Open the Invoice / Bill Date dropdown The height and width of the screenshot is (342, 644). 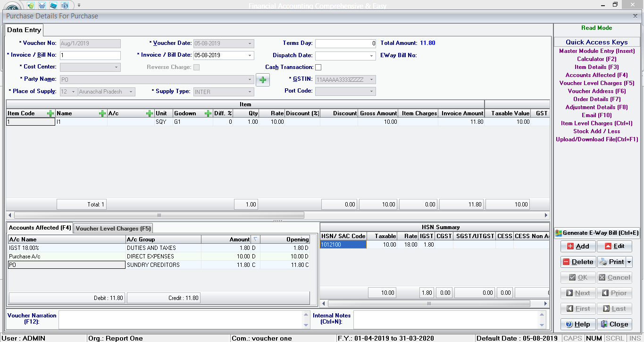250,55
